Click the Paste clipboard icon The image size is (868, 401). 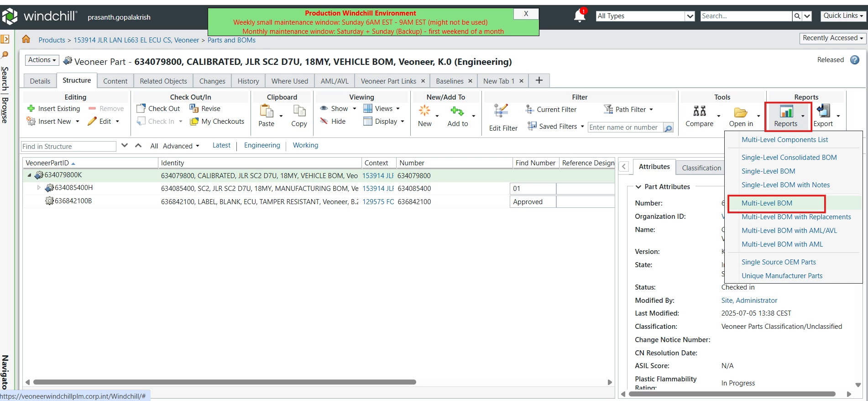(x=267, y=111)
